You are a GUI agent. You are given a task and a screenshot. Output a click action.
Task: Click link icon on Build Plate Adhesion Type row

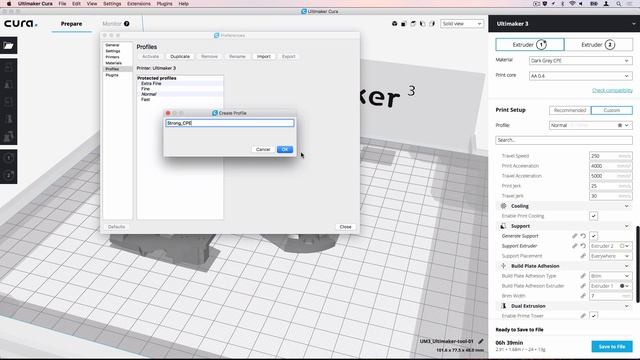[583, 276]
